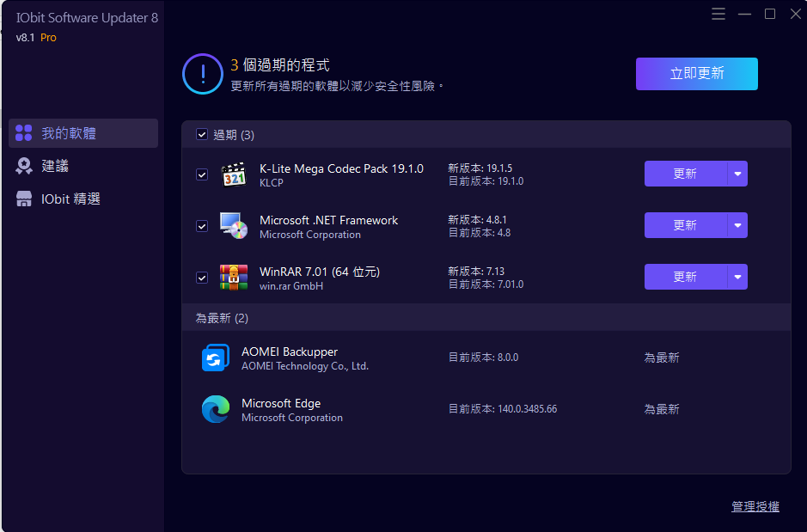This screenshot has width=807, height=532.
Task: Click the IObit 精選 store icon
Action: (24, 199)
